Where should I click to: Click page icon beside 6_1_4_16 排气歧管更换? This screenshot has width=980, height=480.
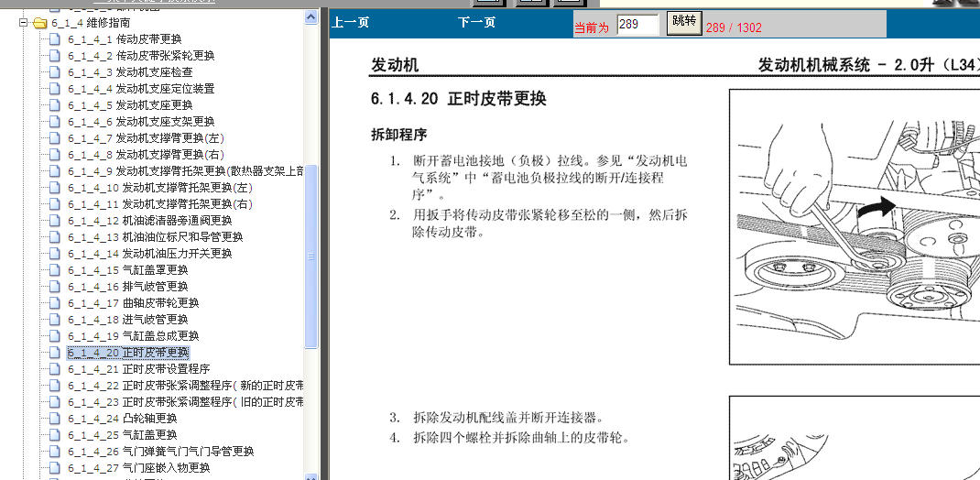tap(55, 286)
